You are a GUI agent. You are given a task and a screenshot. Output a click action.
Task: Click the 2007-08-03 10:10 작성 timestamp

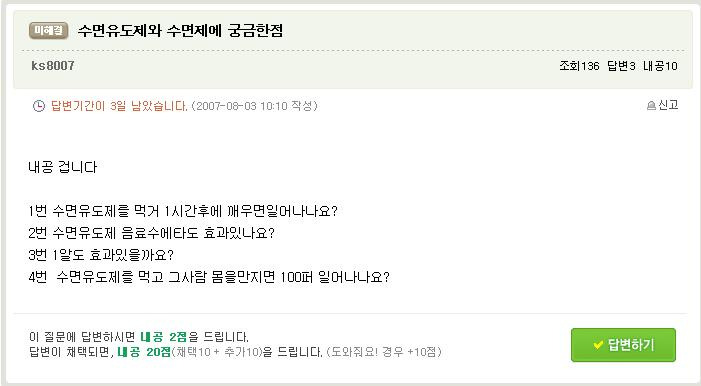pos(254,106)
